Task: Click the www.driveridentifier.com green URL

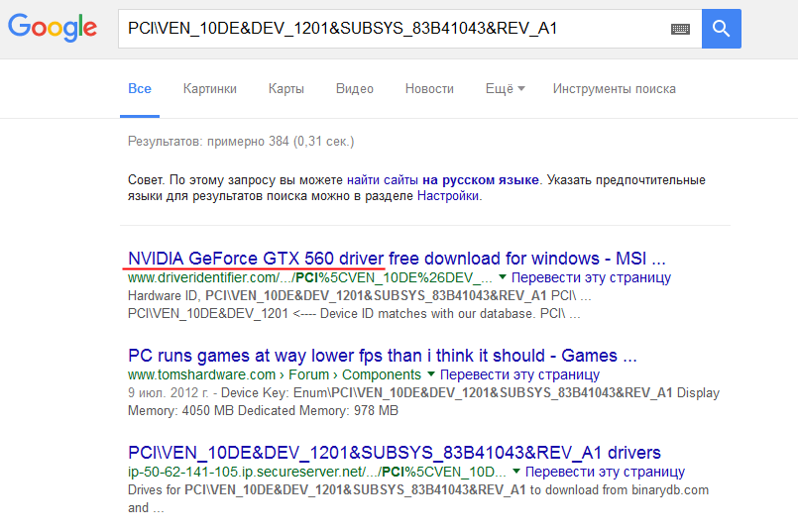Action: (x=310, y=277)
